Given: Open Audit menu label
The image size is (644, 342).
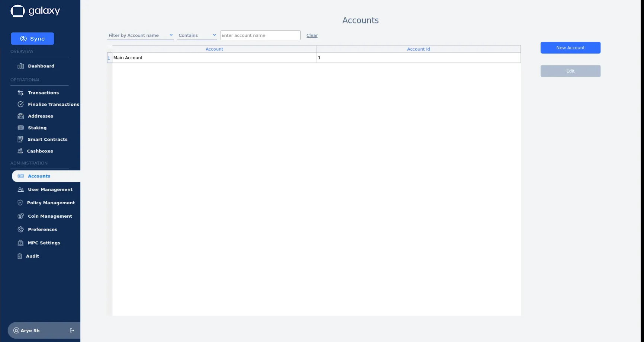Looking at the screenshot, I should 32,256.
